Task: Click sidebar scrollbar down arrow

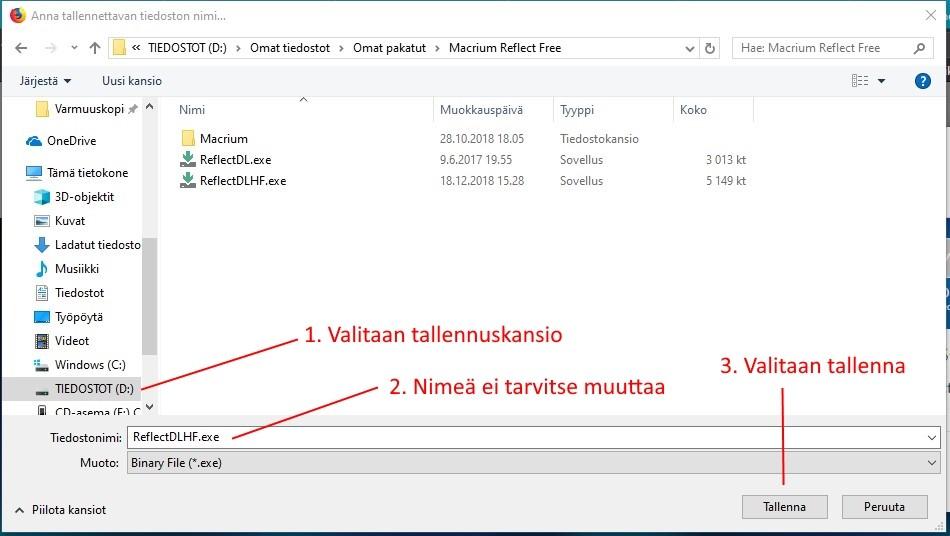Action: tap(150, 406)
